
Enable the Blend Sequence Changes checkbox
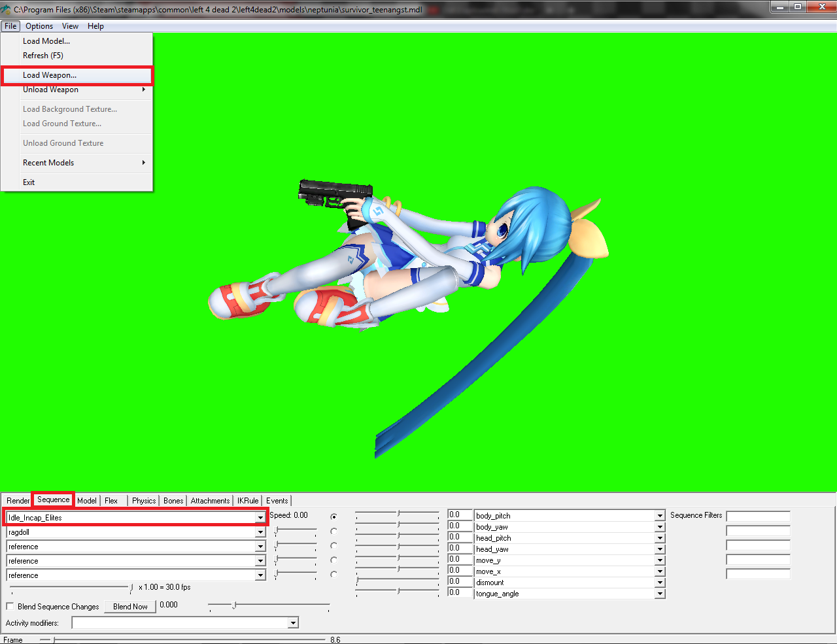10,607
